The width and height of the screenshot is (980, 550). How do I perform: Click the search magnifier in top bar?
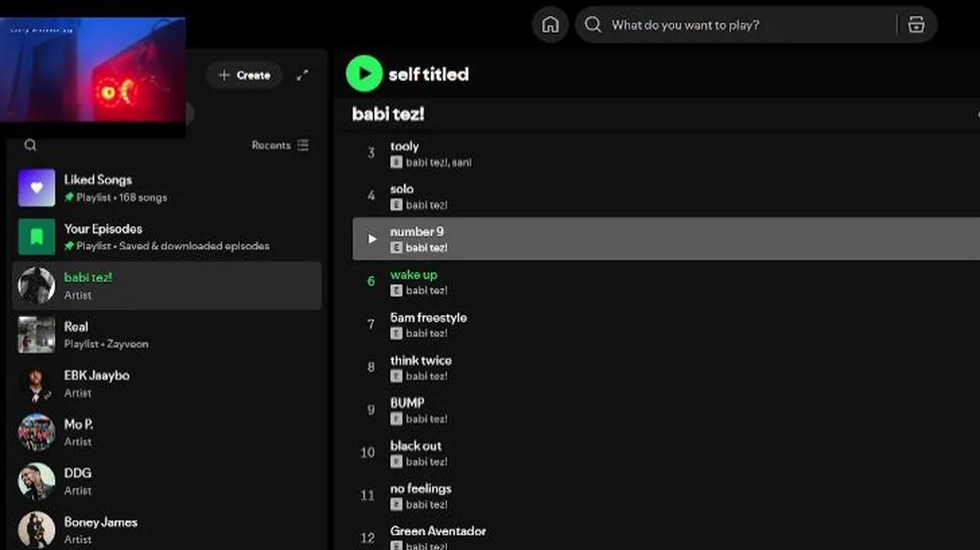[x=593, y=25]
